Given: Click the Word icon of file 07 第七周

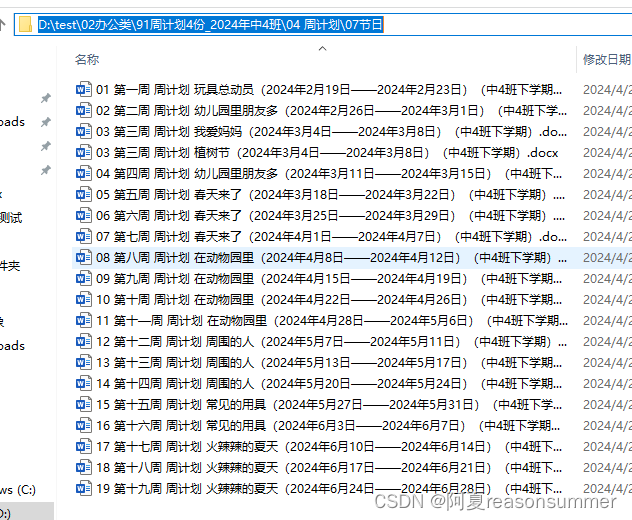Looking at the screenshot, I should (83, 236).
